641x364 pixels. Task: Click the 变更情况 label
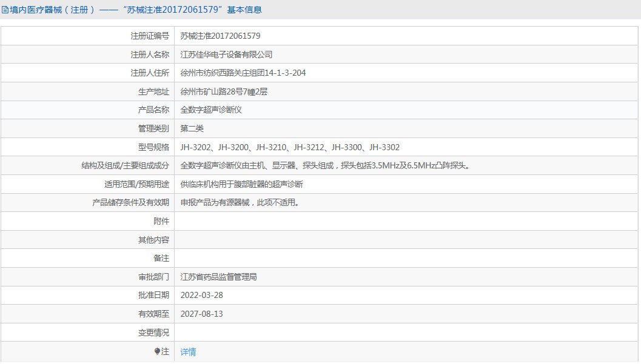pos(153,333)
